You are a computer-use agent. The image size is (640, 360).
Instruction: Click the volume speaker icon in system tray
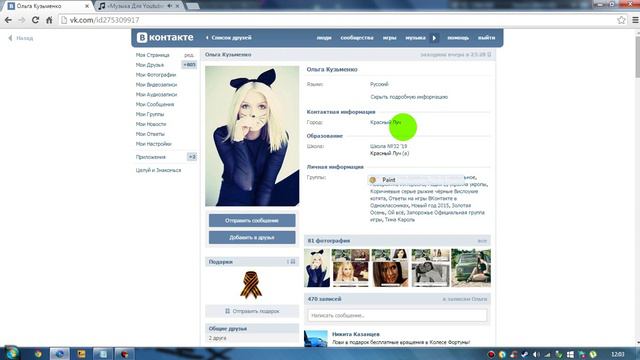(536, 354)
